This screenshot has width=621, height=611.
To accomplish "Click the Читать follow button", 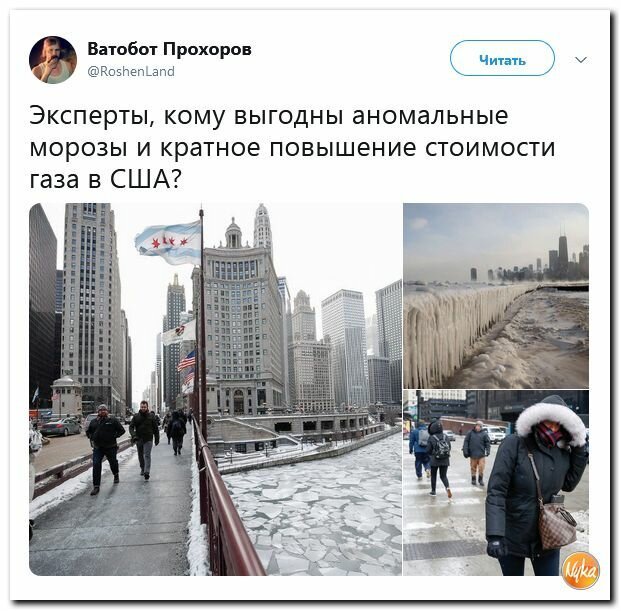I will (x=502, y=58).
